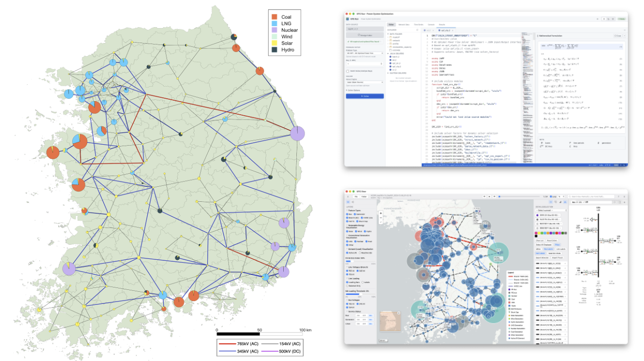Open the Problem Type dropdown
Image resolution: width=644 pixels, height=361 pixels.
365,53
